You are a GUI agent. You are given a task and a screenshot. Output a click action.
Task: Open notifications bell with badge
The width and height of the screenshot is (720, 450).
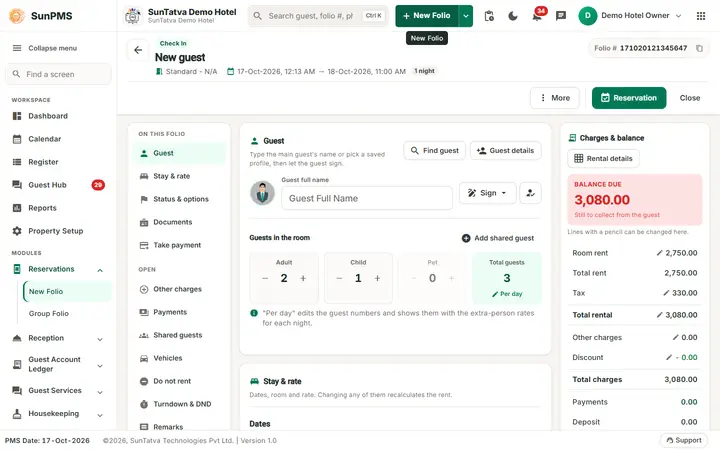537,16
